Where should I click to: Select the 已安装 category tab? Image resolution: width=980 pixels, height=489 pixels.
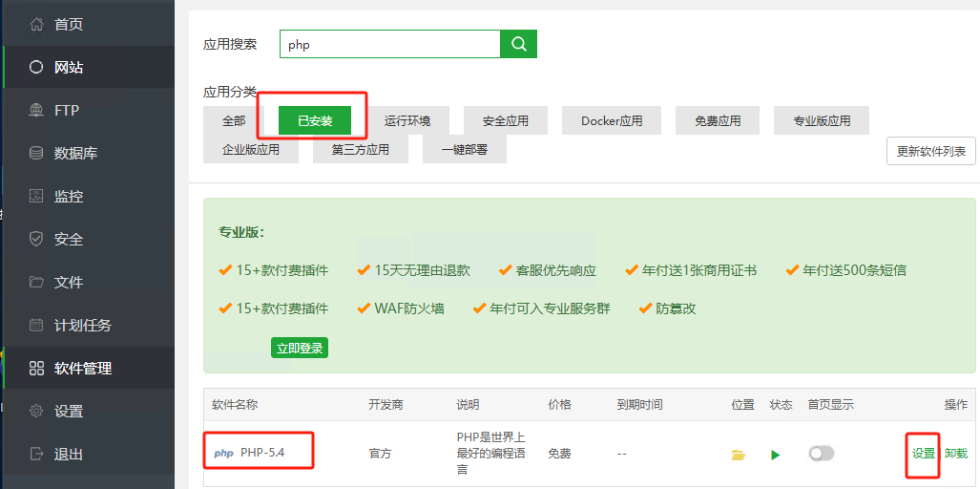coord(315,121)
